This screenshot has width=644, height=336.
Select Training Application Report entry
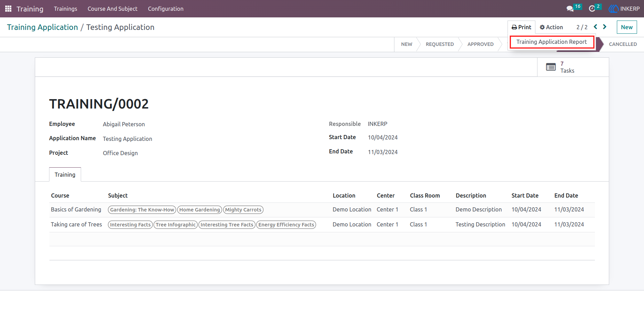[x=552, y=42]
